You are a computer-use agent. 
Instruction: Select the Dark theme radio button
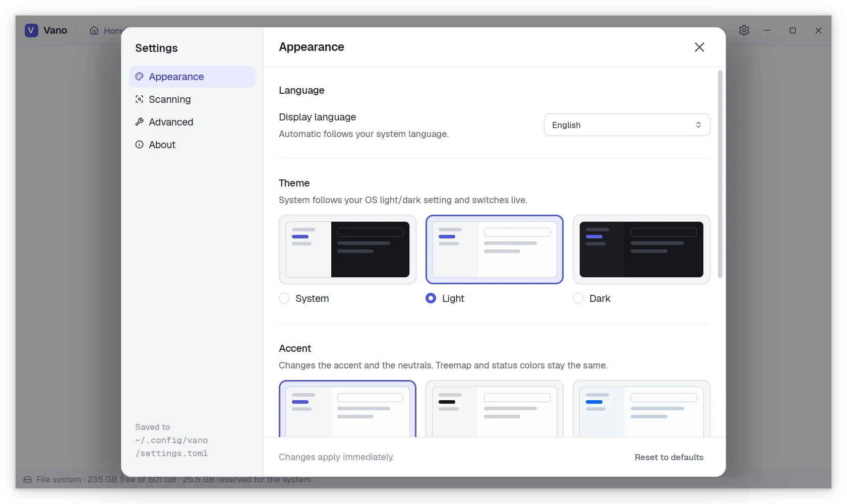tap(578, 298)
